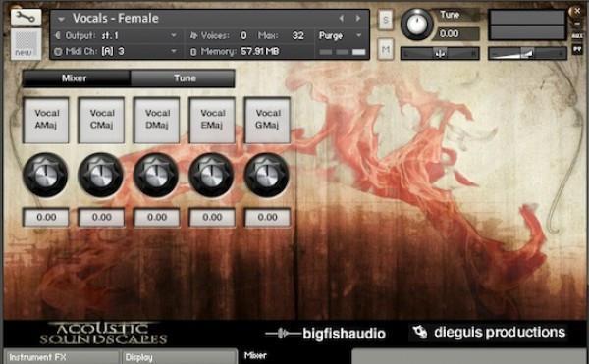Screen dimensions: 589x364
Task: Click the knob under Vocal GMaj
Action: [267, 175]
